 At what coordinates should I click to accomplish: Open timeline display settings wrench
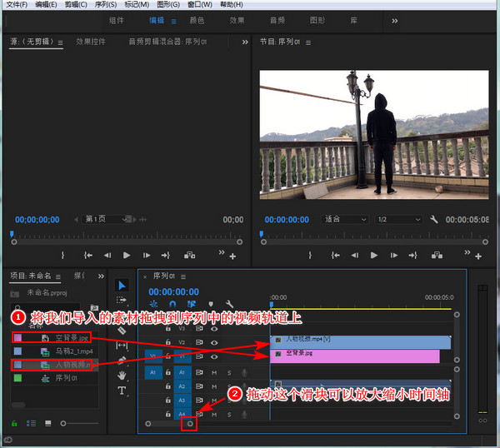click(x=229, y=304)
